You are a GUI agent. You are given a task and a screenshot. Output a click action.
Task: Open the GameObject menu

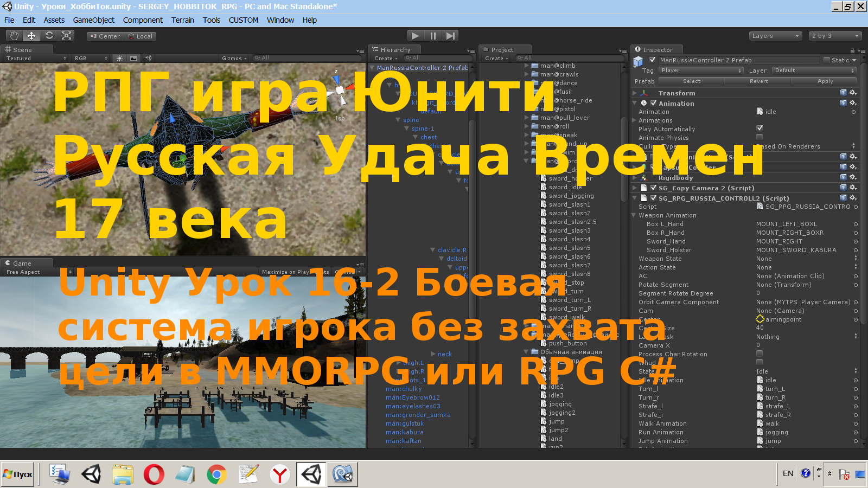(x=93, y=20)
